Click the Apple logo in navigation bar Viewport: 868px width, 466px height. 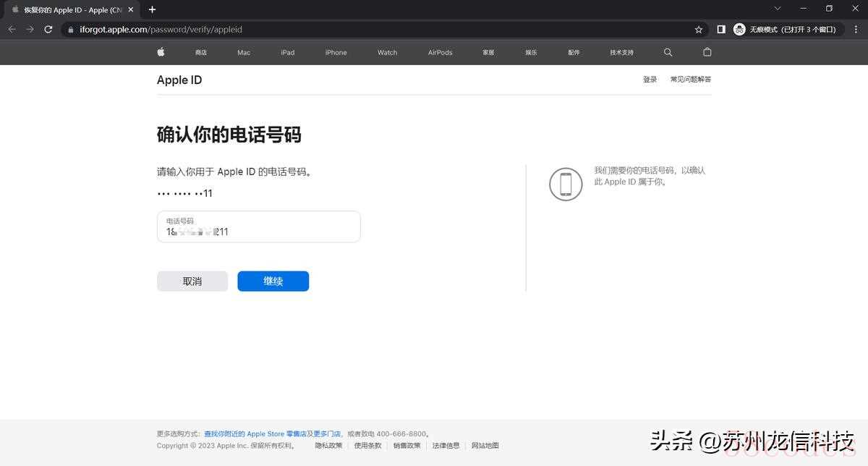pyautogui.click(x=161, y=52)
